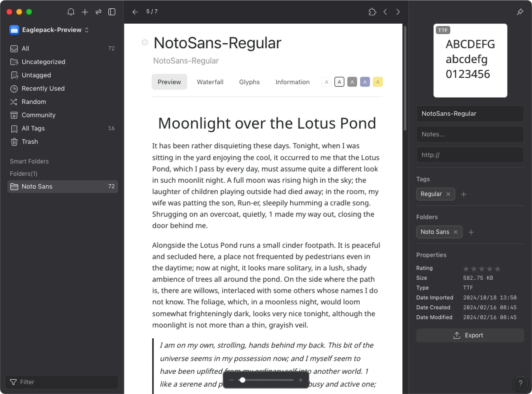532x394 pixels.
Task: Select the yellow A theme swatch
Action: pyautogui.click(x=378, y=82)
